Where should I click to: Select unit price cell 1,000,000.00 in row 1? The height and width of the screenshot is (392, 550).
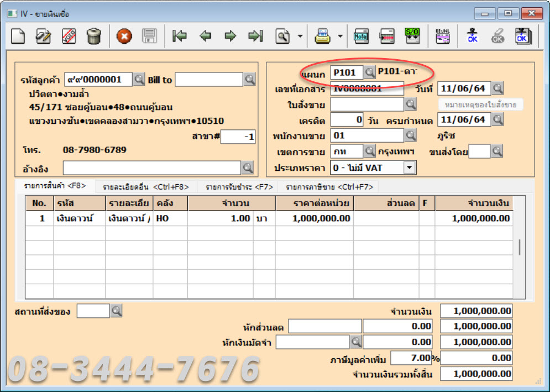315,218
